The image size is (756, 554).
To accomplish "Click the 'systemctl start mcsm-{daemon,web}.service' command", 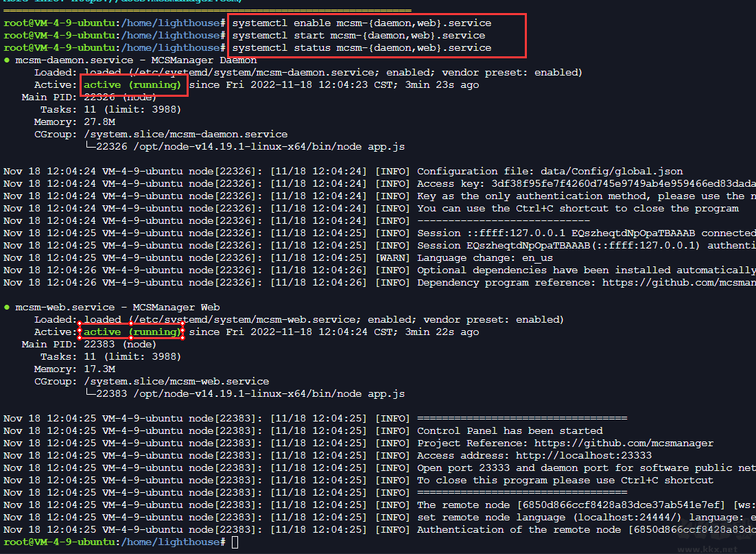I will point(359,35).
